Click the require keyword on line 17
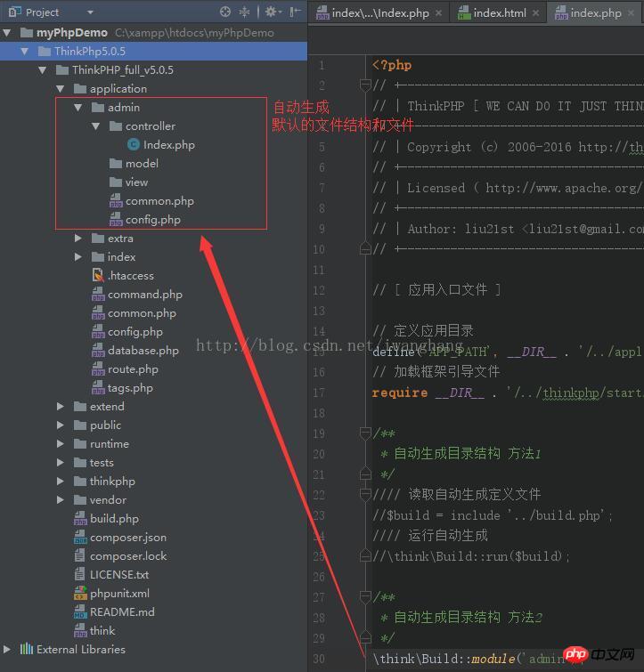Viewport: 644px width, 672px height. (x=400, y=393)
